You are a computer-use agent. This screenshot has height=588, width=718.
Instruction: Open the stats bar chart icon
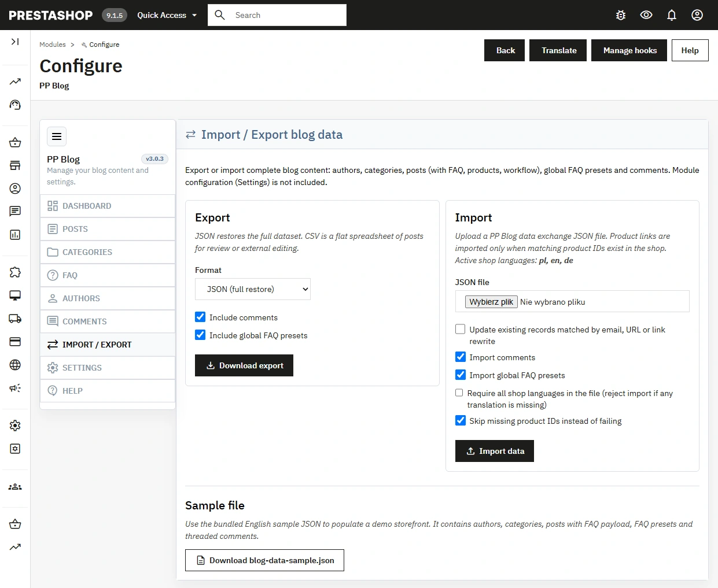[15, 235]
